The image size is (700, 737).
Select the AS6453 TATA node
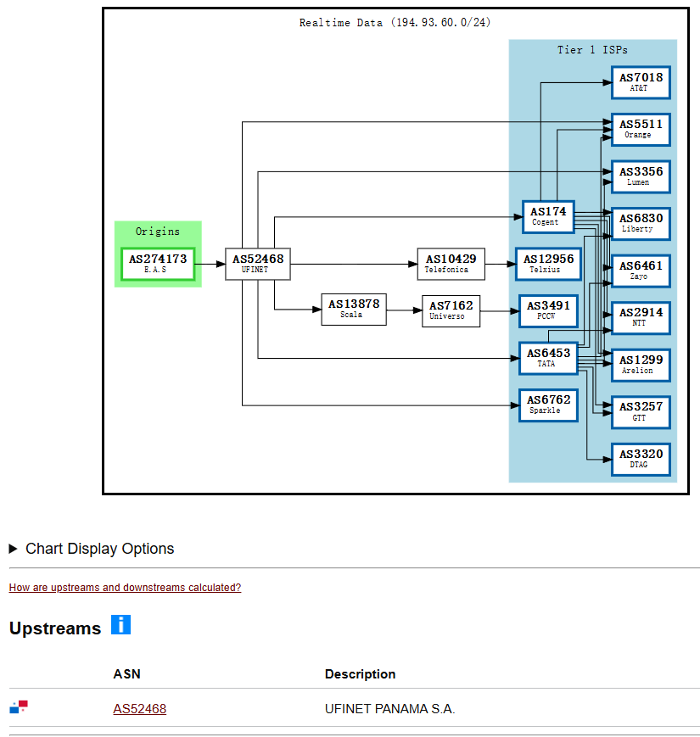point(548,358)
